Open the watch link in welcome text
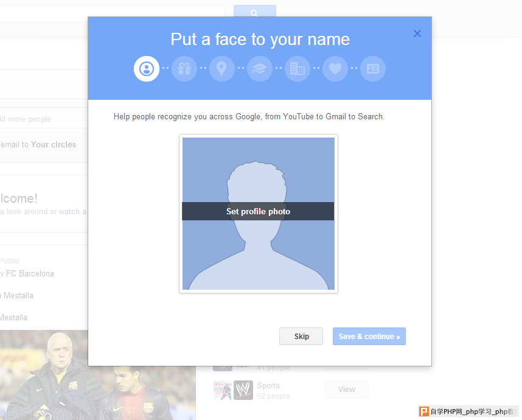Viewport: 522px width, 420px height. coord(69,211)
